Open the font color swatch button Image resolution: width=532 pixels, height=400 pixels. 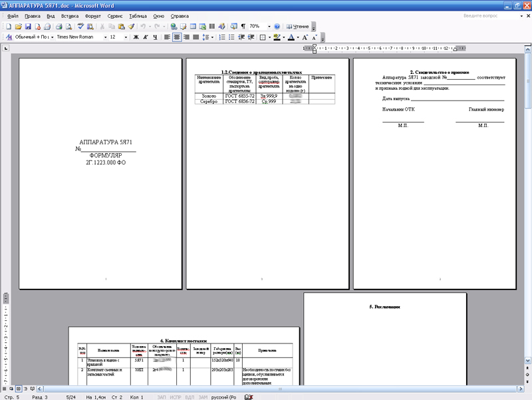[x=291, y=37]
